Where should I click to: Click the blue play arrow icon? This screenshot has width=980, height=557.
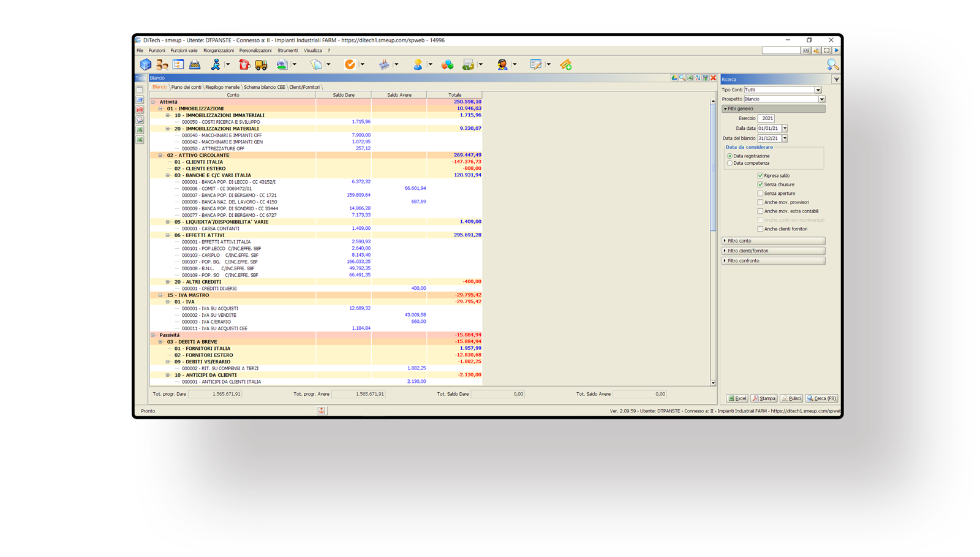836,51
